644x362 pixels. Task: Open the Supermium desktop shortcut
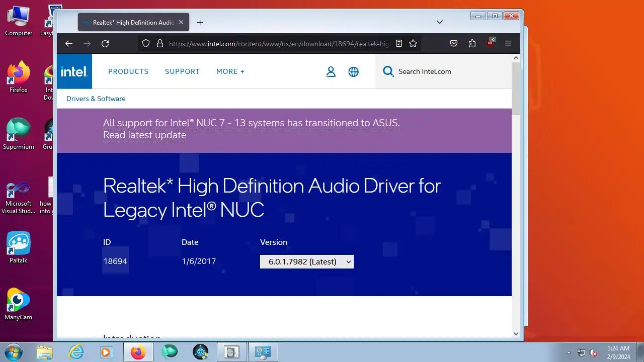click(x=19, y=134)
